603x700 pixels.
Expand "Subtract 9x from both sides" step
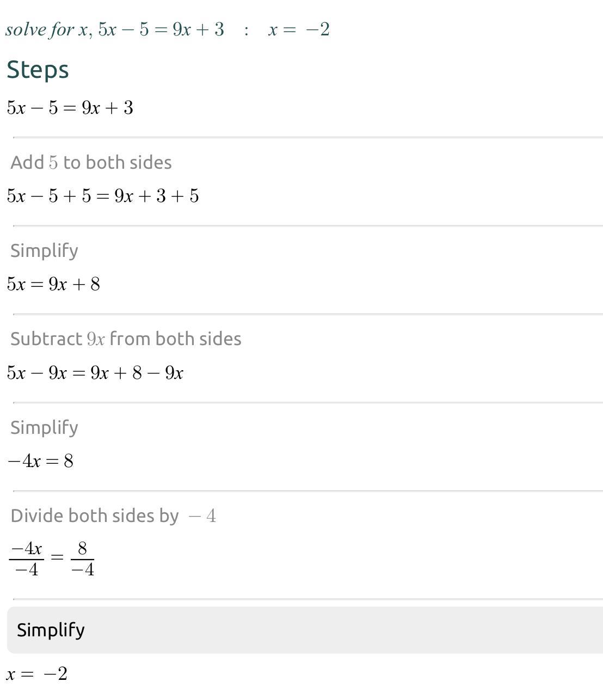click(126, 339)
